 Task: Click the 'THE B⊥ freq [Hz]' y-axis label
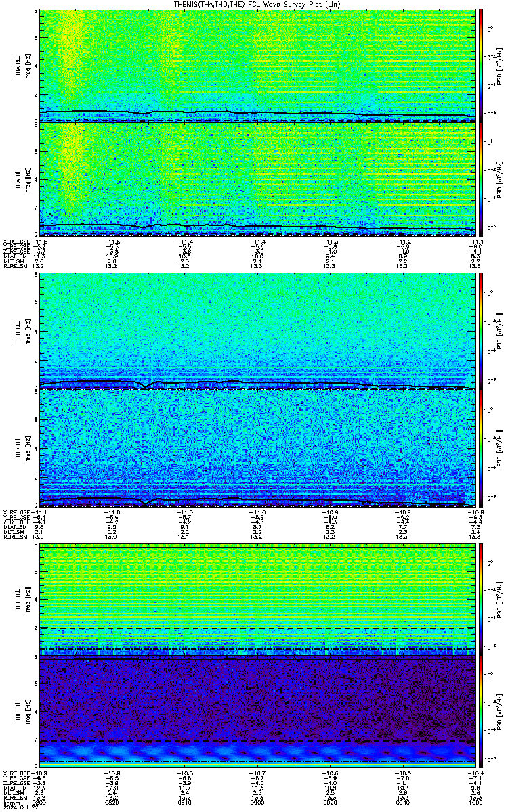pos(22,599)
